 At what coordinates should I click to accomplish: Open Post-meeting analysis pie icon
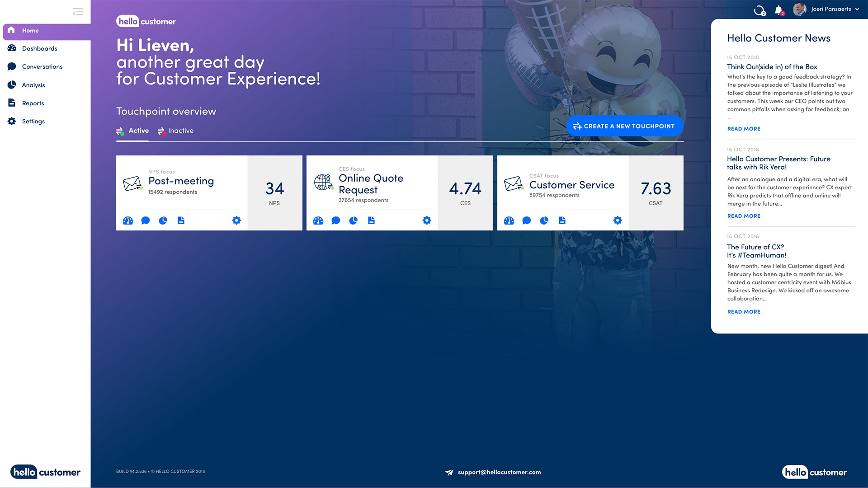pos(163,221)
